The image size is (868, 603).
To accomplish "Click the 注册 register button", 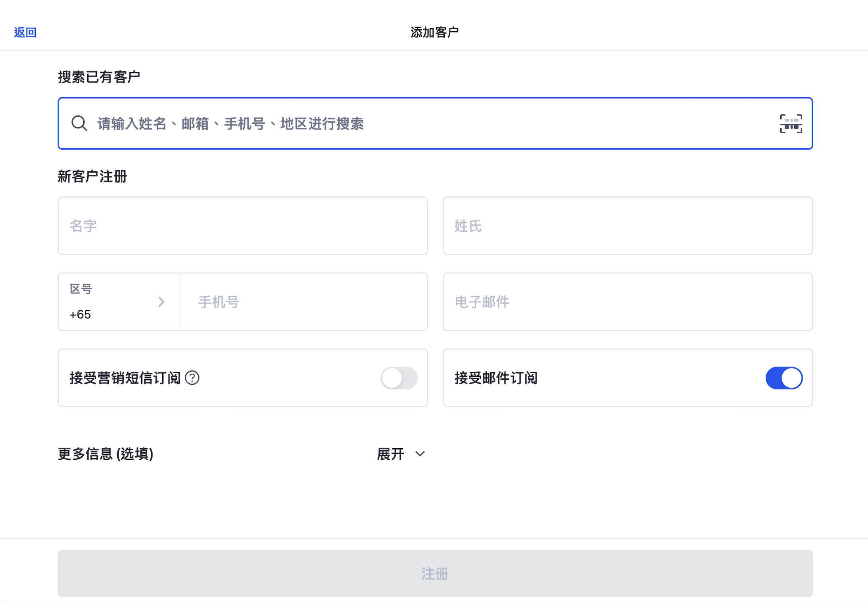I will tap(435, 573).
